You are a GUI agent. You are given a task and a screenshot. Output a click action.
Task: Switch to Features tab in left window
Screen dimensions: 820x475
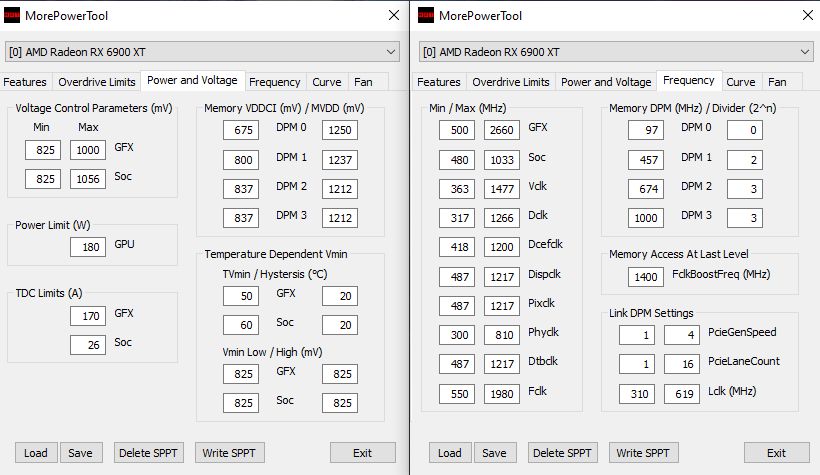coord(25,82)
